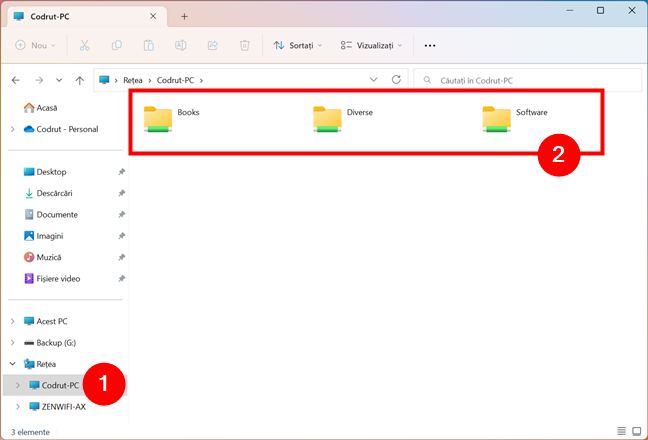The image size is (648, 440).
Task: Open recent locations chevron dropdown
Action: click(59, 80)
